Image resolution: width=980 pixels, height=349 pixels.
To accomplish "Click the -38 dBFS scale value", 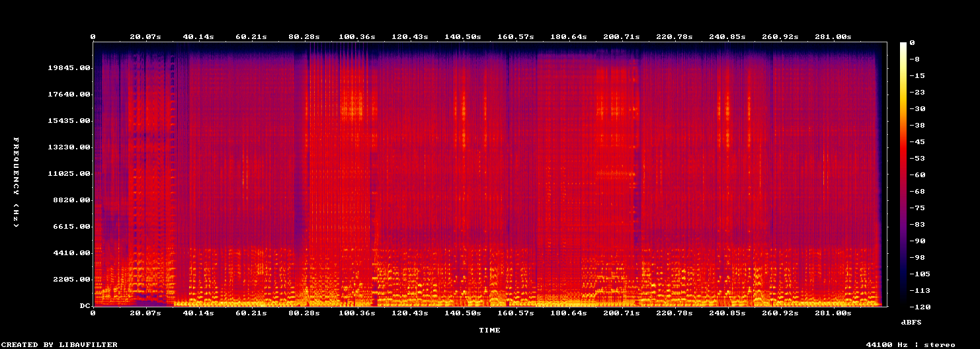I will tap(917, 126).
